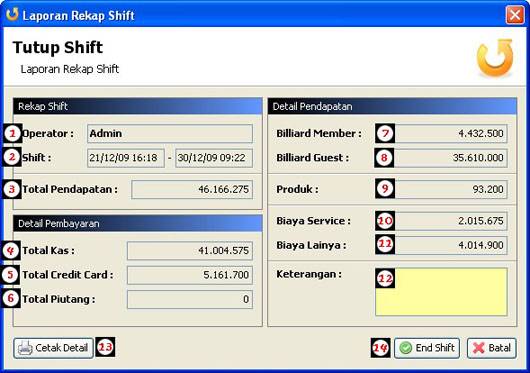Click the Keterangan label
The image size is (530, 373).
309,274
